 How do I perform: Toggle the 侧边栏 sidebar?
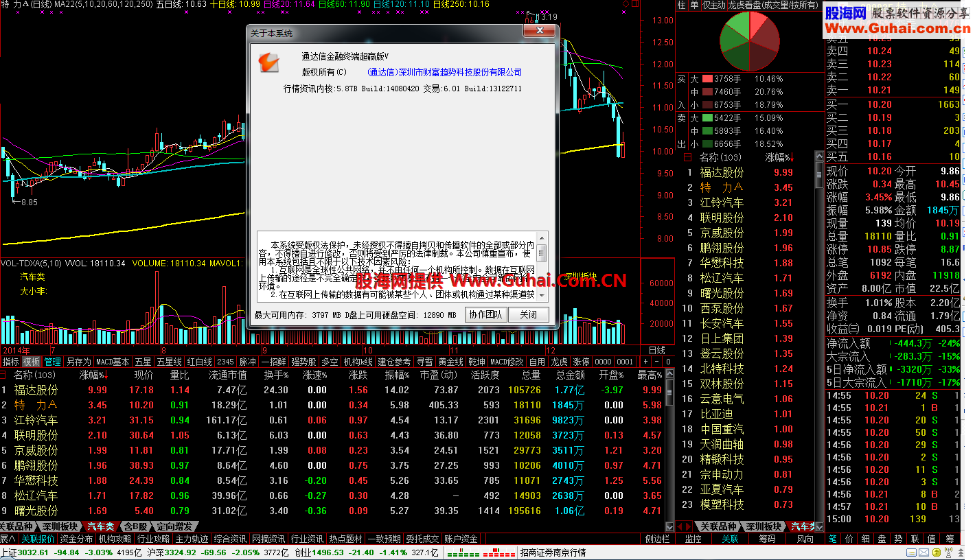tap(657, 539)
